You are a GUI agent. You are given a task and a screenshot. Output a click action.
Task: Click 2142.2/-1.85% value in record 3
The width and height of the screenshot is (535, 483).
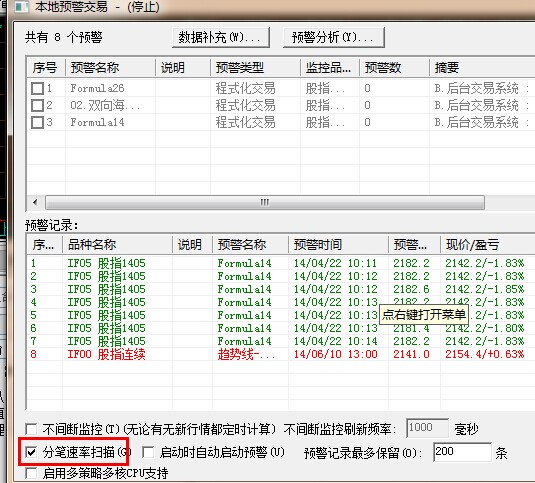coord(485,289)
